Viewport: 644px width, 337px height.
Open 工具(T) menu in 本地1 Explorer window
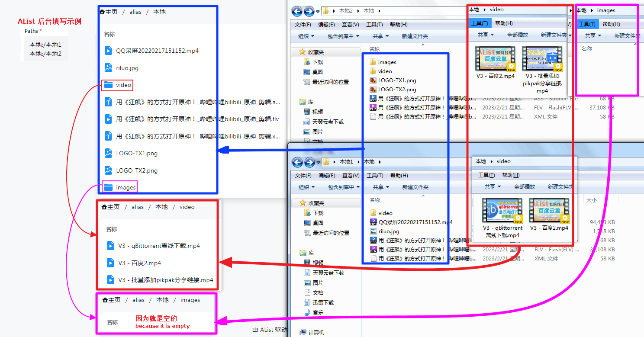click(374, 176)
